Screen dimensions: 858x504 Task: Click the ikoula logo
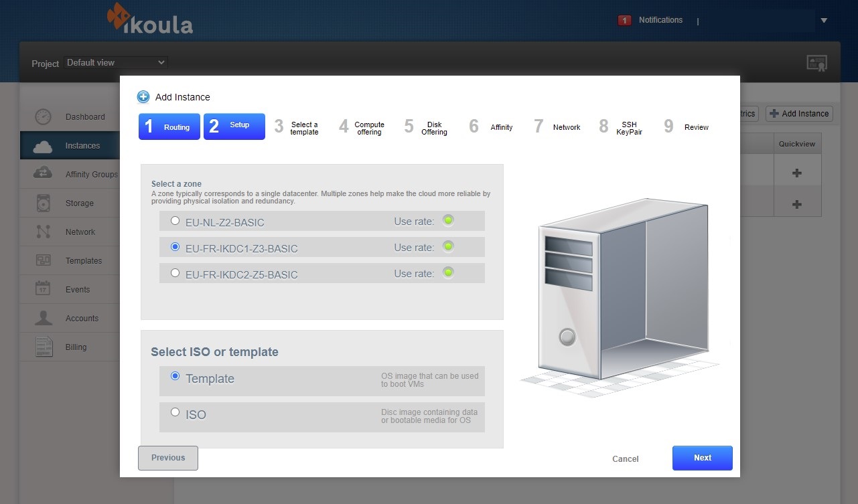[x=150, y=19]
